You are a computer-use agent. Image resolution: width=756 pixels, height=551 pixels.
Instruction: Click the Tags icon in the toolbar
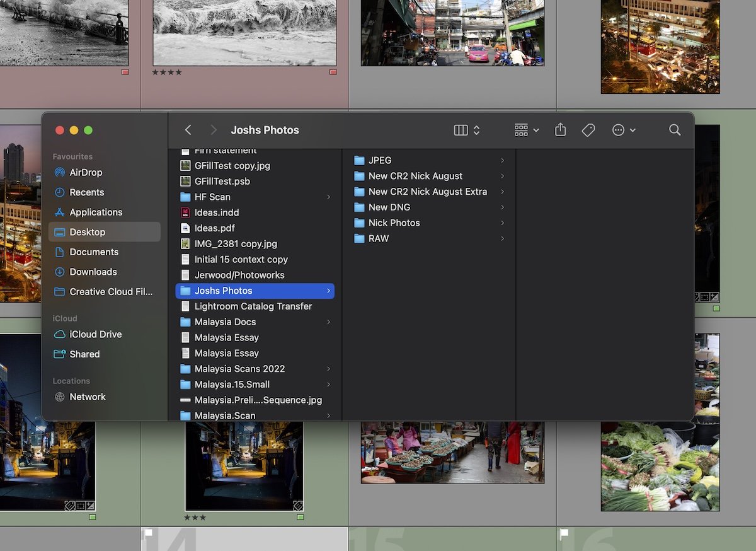pyautogui.click(x=588, y=130)
